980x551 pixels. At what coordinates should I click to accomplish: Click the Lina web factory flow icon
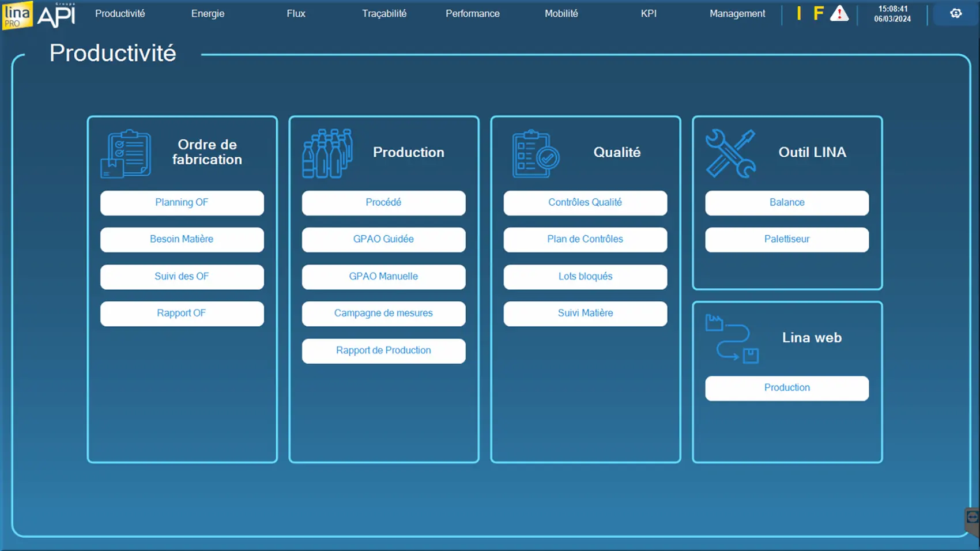(x=732, y=339)
